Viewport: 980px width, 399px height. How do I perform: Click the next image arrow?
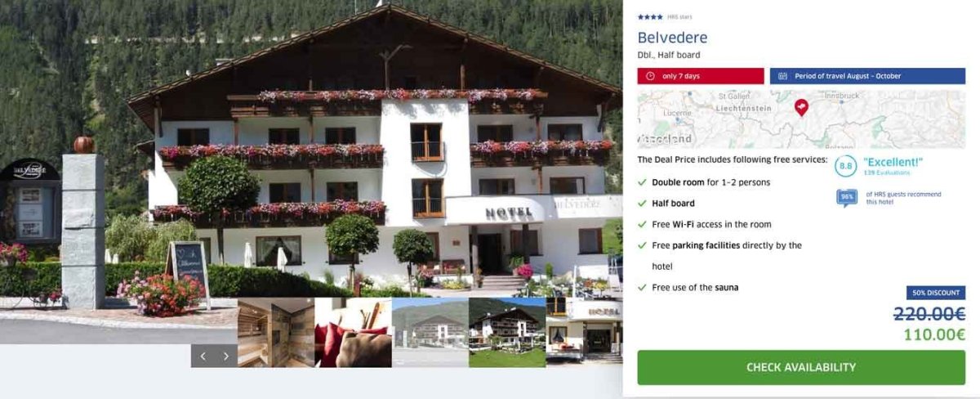coord(226,356)
